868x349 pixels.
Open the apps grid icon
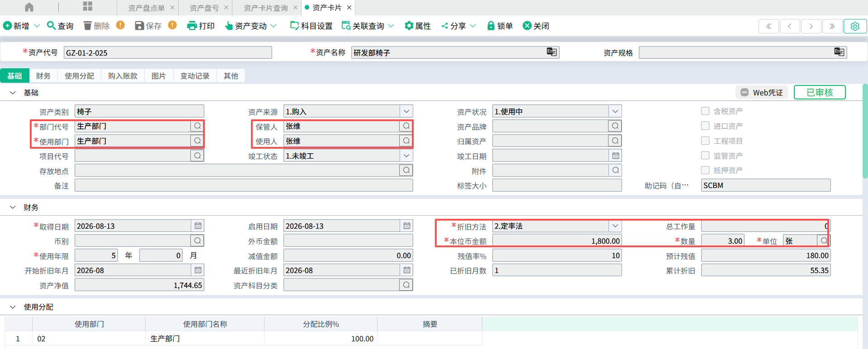(x=88, y=6)
